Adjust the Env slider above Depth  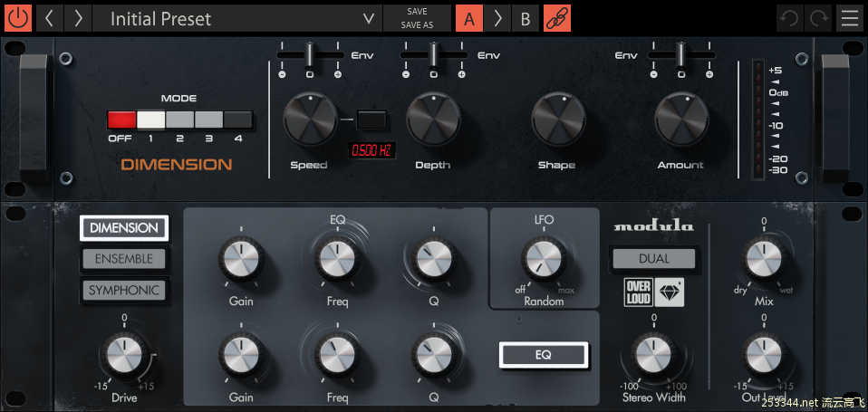(434, 55)
